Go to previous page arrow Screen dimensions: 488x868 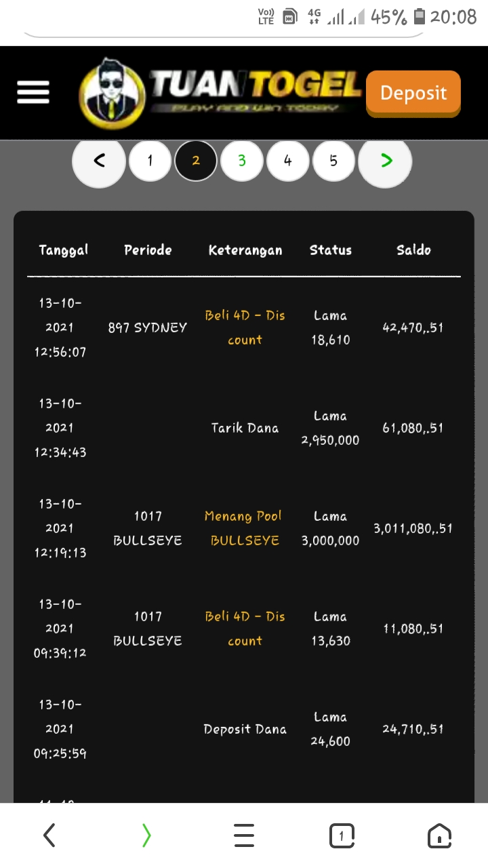tap(99, 161)
